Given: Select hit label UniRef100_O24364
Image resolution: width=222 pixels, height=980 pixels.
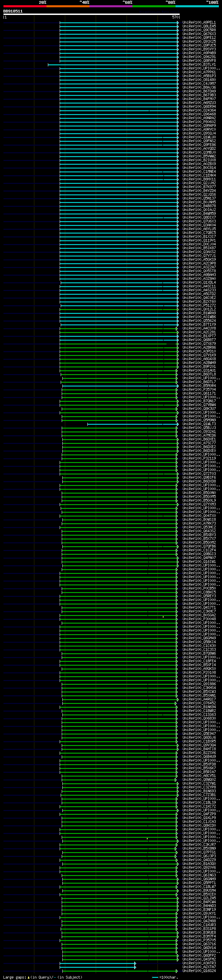Looking at the screenshot, I should coord(199,110).
